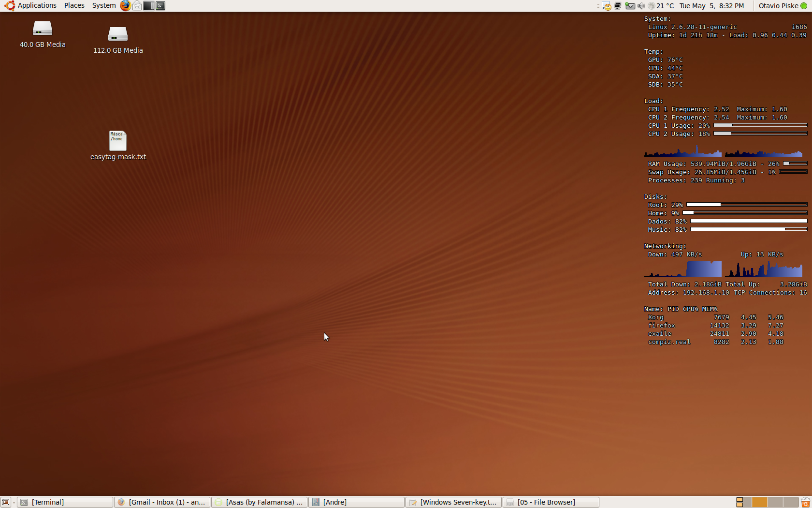Switch to the Windows Seven-key.t... window
Image resolution: width=812 pixels, height=508 pixels.
pos(454,502)
